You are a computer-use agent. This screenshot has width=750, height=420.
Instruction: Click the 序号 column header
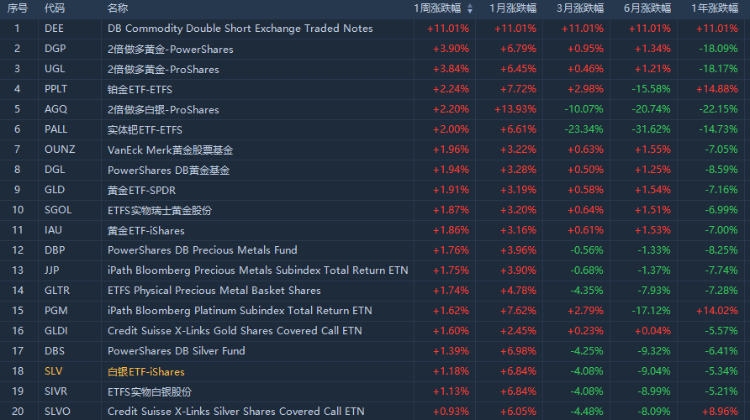coord(17,8)
